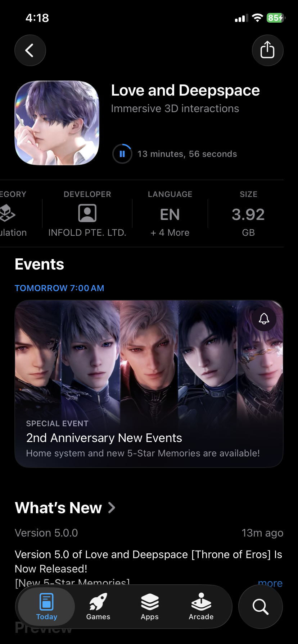Open the INFOLD PTE. LTD. developer icon
298x644 pixels.
click(87, 213)
